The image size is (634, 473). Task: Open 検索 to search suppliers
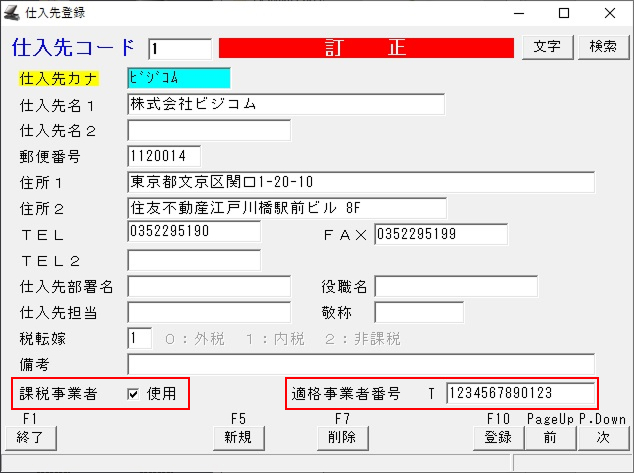(x=603, y=47)
